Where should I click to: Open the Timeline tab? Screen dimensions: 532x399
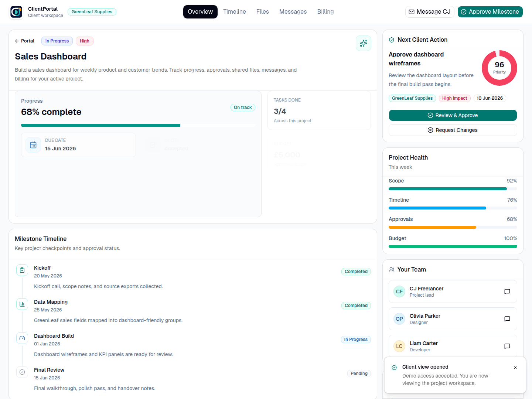point(235,12)
